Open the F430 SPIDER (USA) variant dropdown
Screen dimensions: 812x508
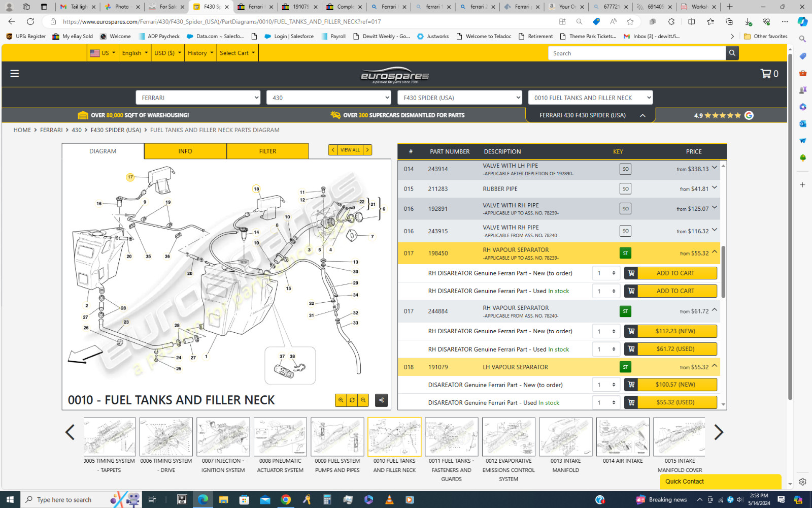[x=460, y=98]
